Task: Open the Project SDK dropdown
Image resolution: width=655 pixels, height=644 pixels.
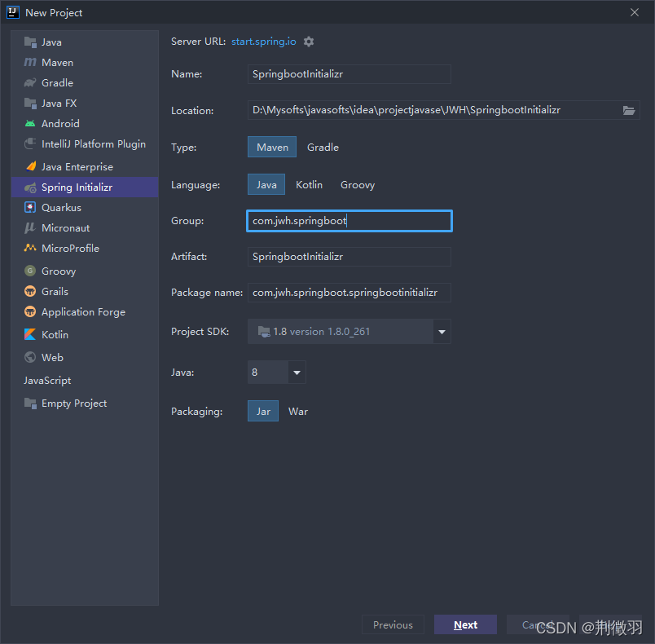Action: point(442,332)
